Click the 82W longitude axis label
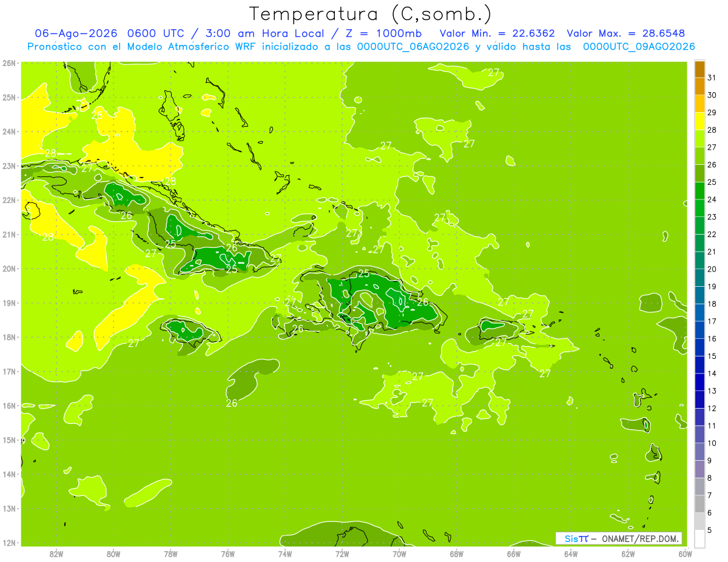 tap(56, 554)
